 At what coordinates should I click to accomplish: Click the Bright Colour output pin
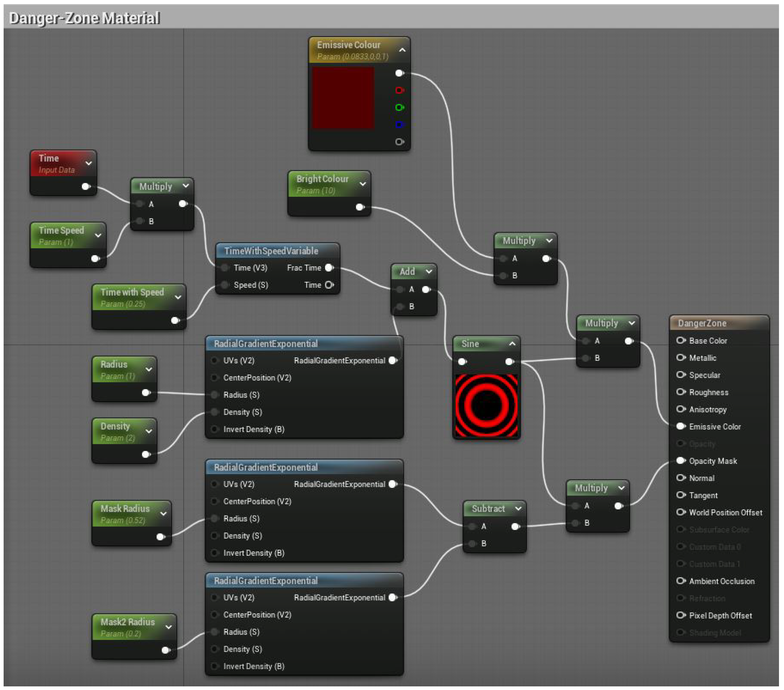pyautogui.click(x=360, y=207)
